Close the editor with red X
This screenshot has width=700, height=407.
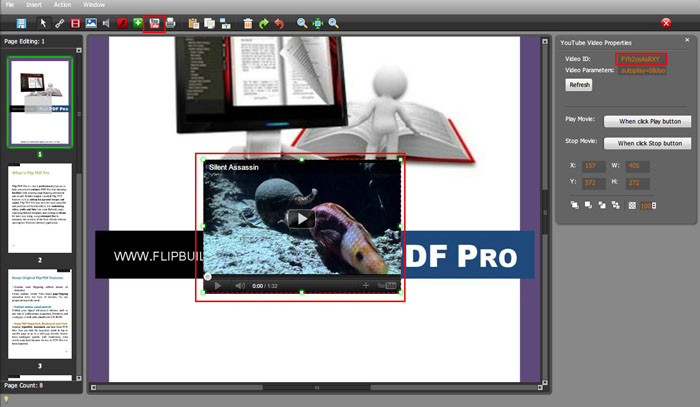pos(666,23)
